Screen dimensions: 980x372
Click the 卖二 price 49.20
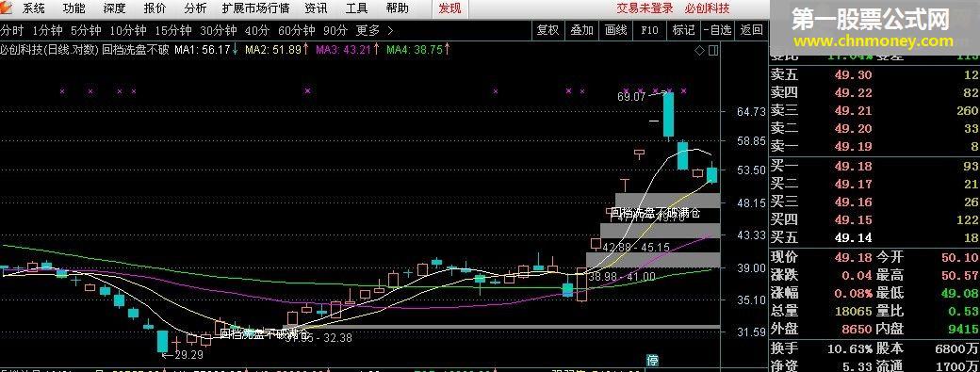pos(853,129)
